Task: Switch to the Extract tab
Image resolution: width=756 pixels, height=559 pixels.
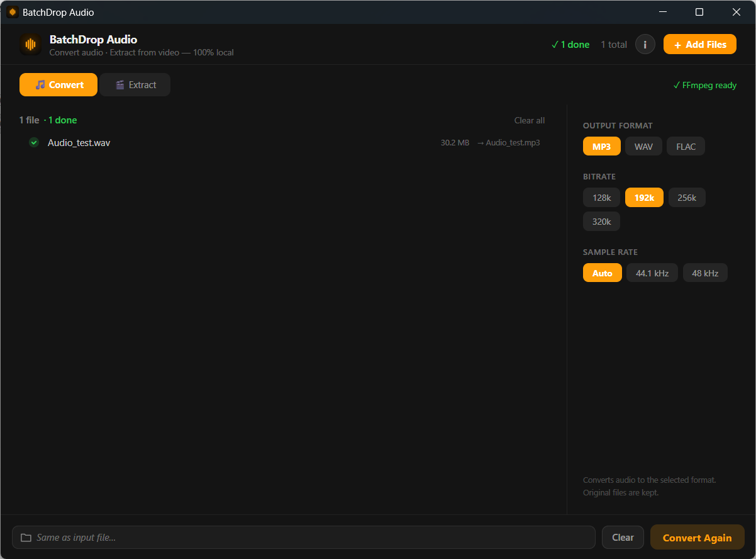Action: click(135, 85)
